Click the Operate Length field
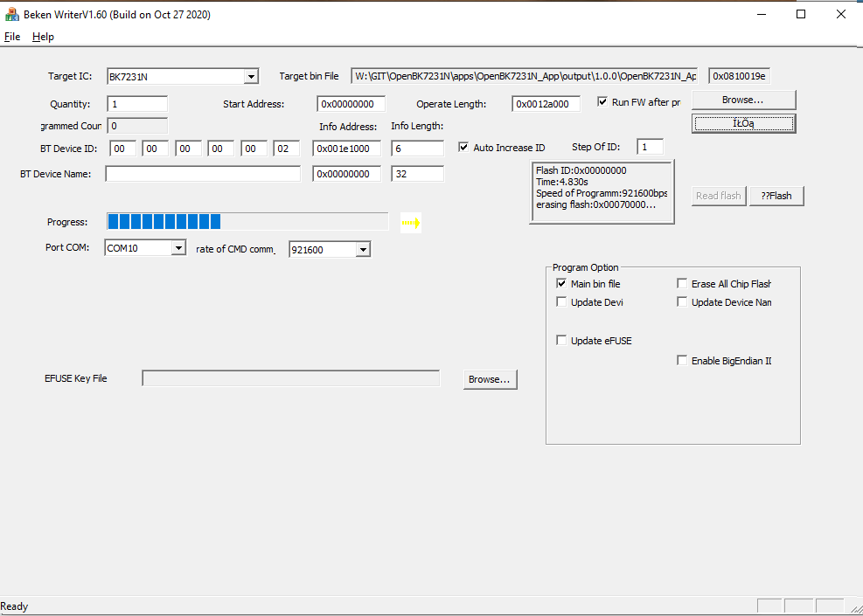The image size is (863, 616). [x=546, y=104]
